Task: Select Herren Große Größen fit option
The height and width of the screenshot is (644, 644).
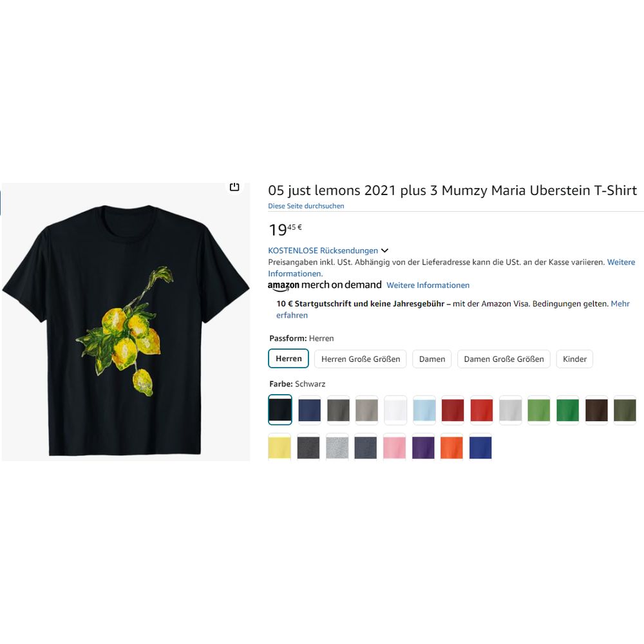Action: tap(360, 359)
